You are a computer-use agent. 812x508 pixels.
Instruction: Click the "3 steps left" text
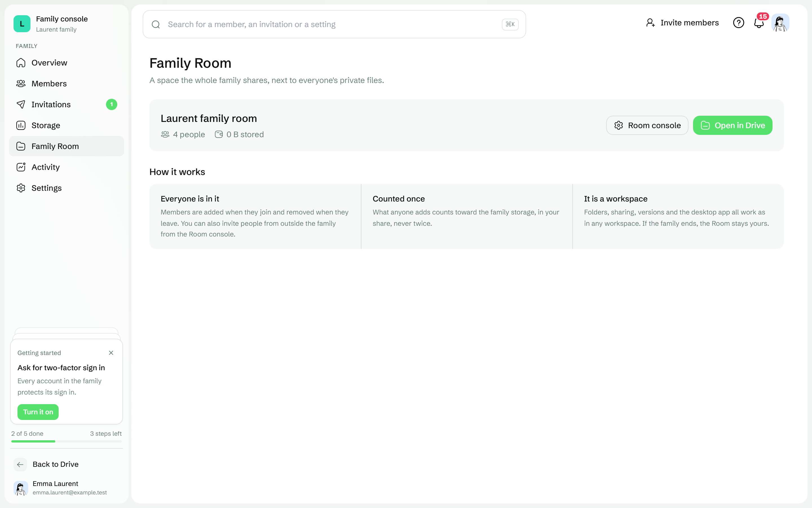click(x=106, y=433)
